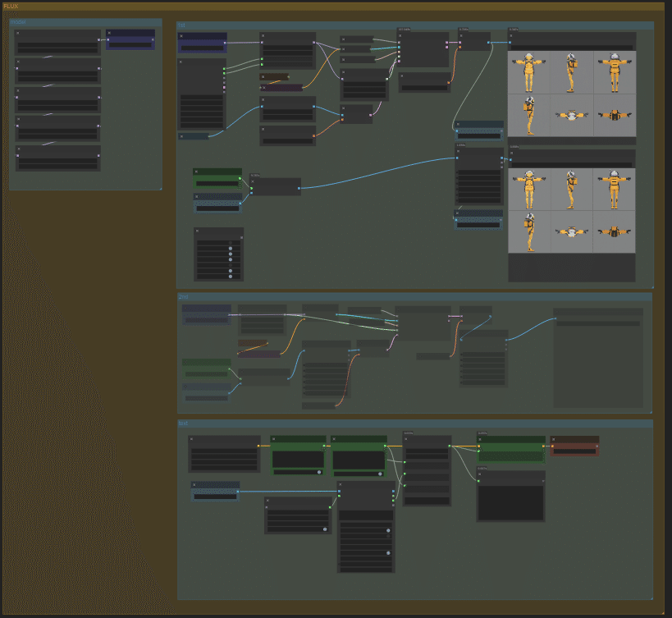Click the collapse dot on the brown node
The height and width of the screenshot is (618, 672).
click(262, 76)
